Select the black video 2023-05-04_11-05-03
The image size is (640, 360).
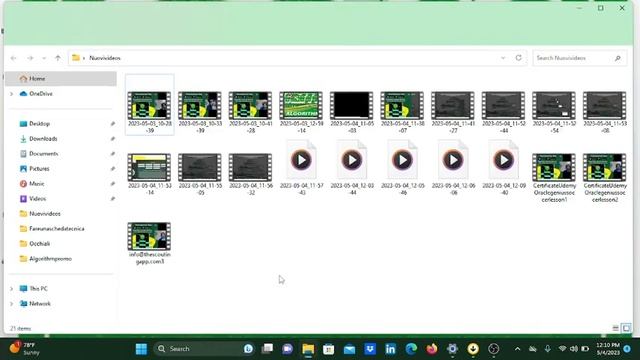coord(352,112)
